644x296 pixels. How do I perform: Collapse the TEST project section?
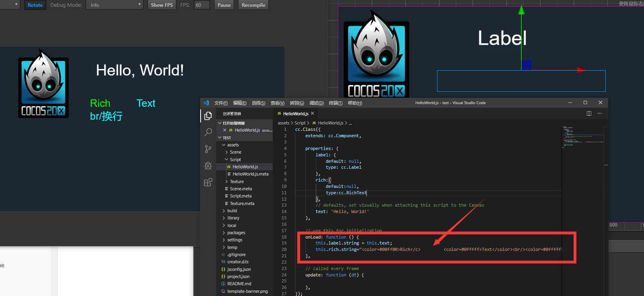[x=220, y=138]
